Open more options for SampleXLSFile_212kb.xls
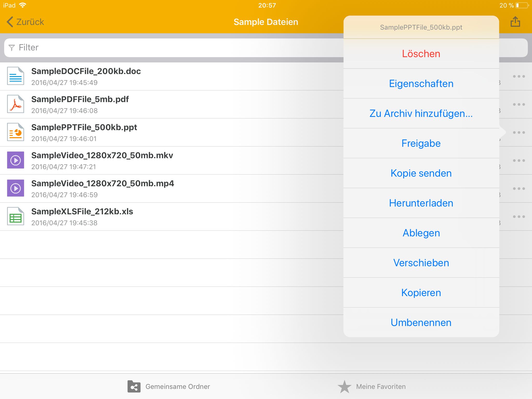 pyautogui.click(x=519, y=217)
